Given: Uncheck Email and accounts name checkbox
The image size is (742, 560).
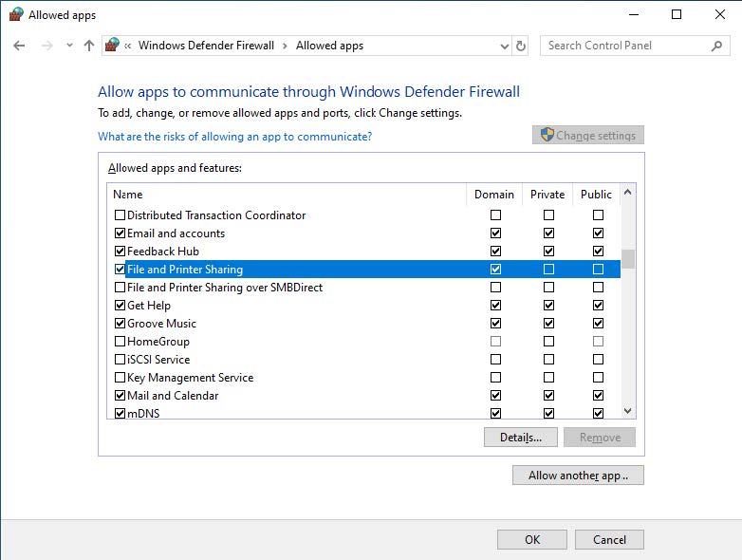Looking at the screenshot, I should [120, 233].
